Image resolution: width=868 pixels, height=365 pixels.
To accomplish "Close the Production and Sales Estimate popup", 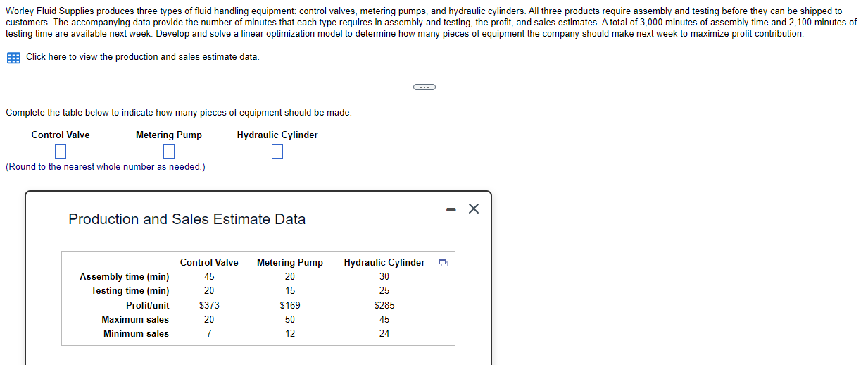I will point(474,209).
